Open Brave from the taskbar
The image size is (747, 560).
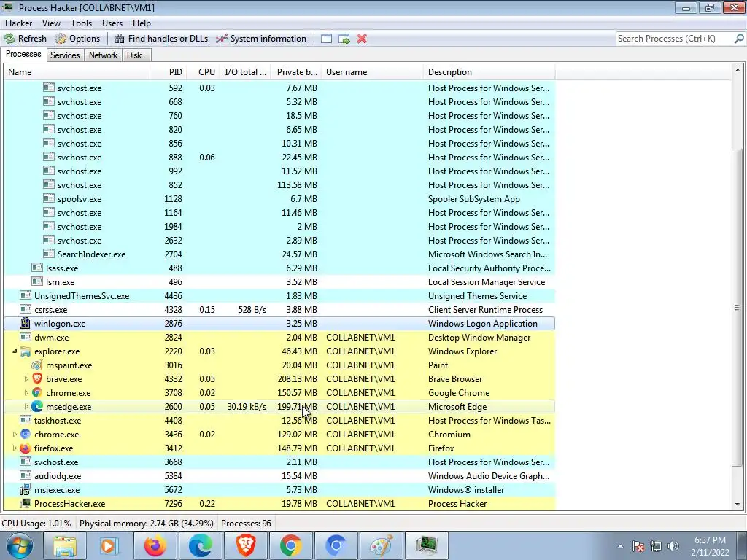[246, 545]
